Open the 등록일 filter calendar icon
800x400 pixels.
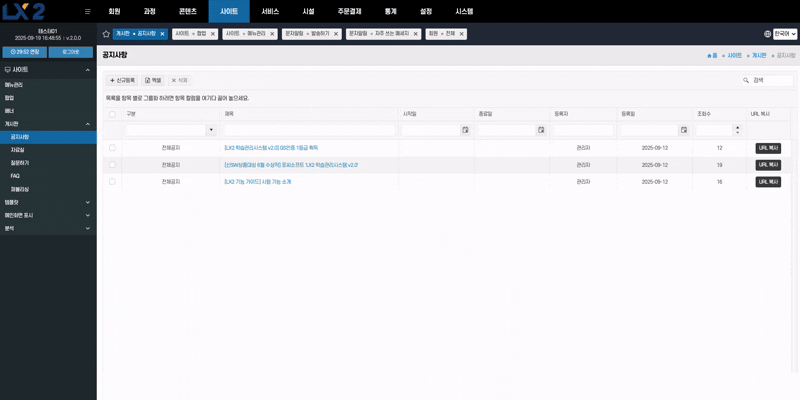[x=684, y=130]
